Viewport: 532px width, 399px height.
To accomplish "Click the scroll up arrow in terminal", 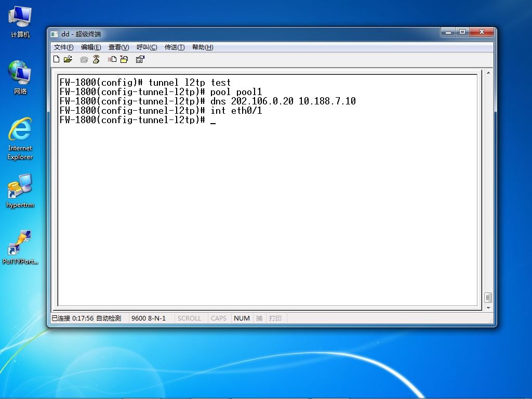I will (488, 73).
